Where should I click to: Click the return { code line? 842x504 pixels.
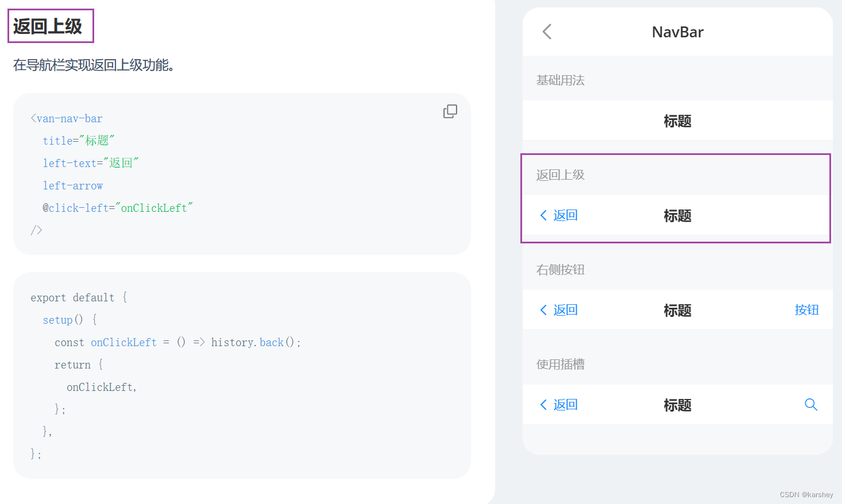(x=79, y=365)
